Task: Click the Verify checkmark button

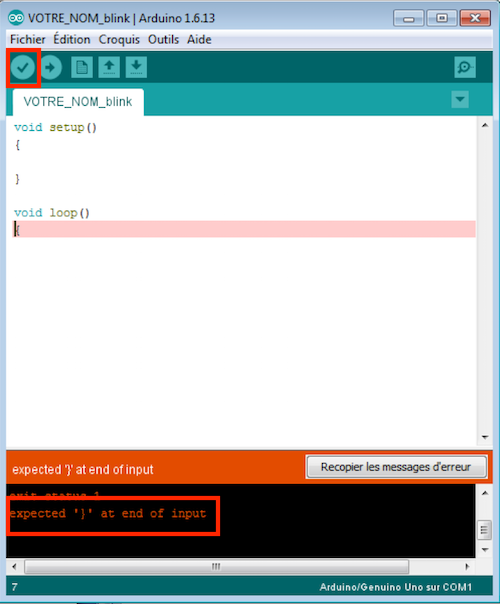Action: click(x=23, y=68)
